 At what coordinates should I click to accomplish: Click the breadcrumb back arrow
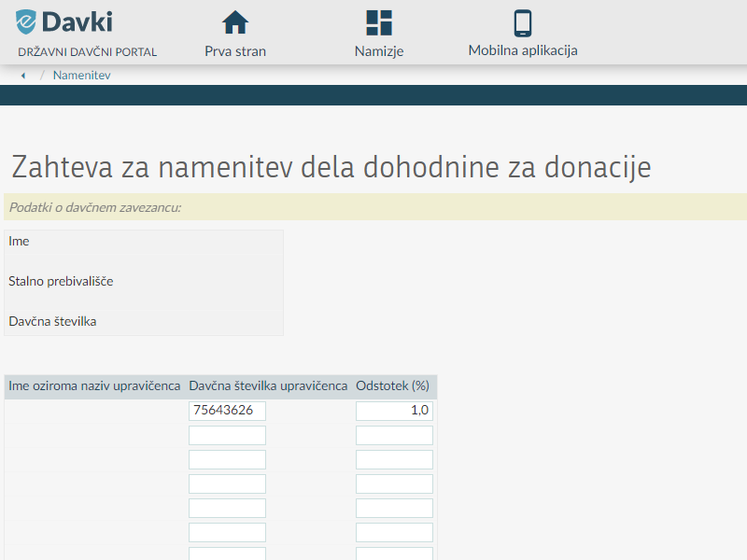tap(22, 76)
